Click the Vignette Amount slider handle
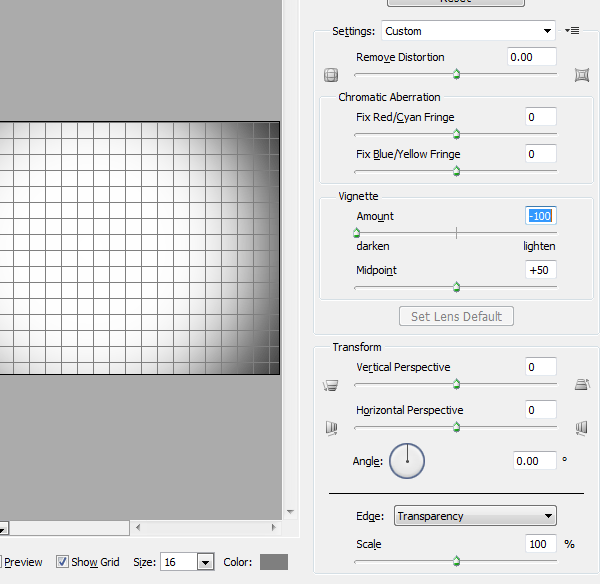This screenshot has width=600, height=584. pos(357,233)
